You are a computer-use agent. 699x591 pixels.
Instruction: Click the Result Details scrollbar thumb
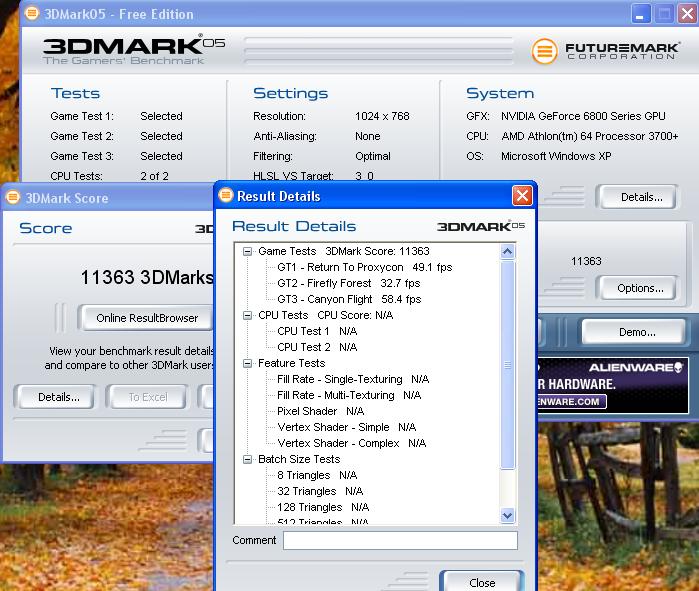coord(507,365)
